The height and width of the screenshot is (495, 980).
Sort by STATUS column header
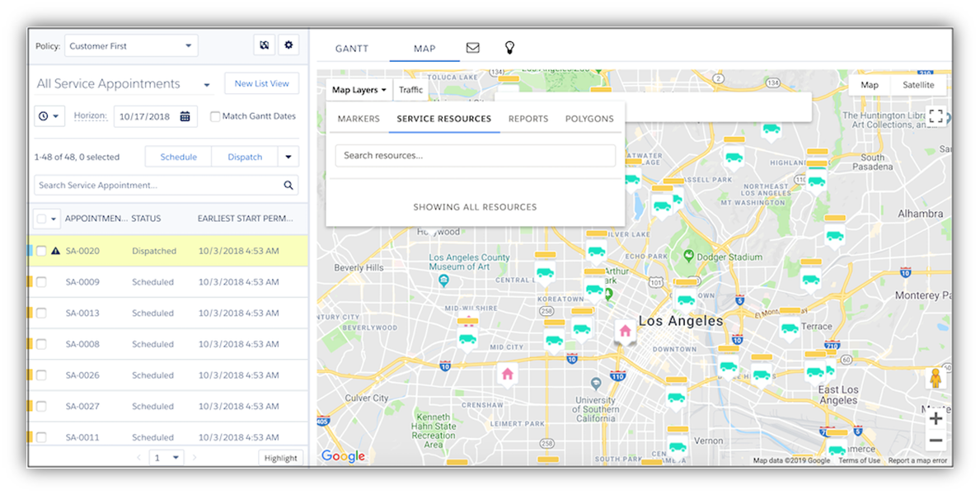[146, 219]
